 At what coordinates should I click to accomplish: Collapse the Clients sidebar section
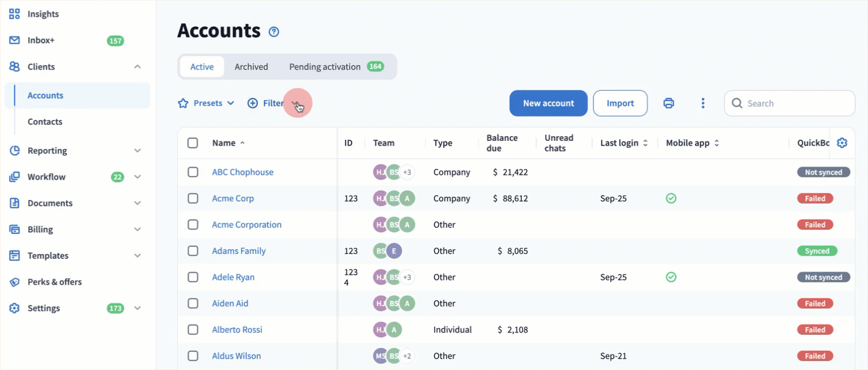click(x=137, y=67)
